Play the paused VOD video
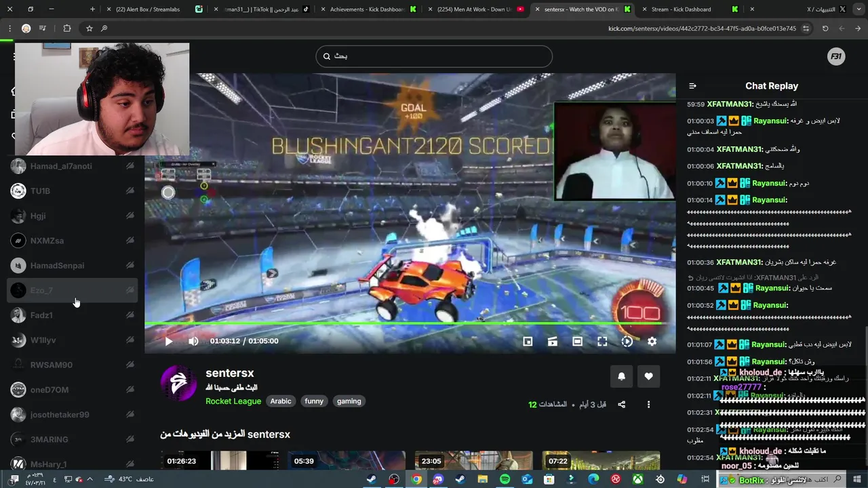This screenshot has height=488, width=868. point(169,342)
